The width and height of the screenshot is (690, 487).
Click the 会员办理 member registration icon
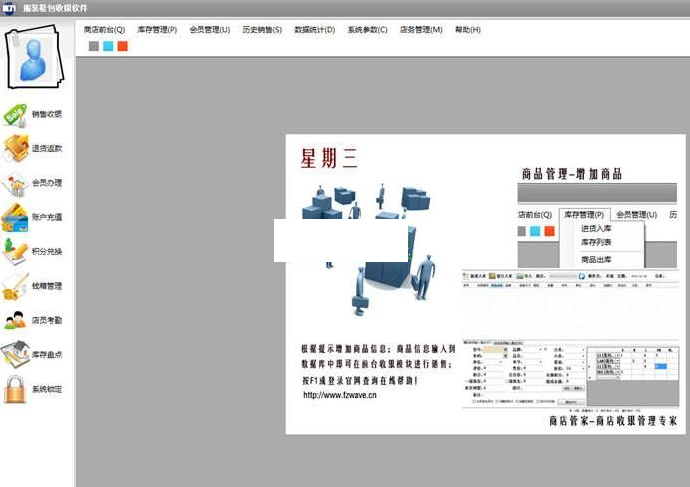[x=17, y=183]
